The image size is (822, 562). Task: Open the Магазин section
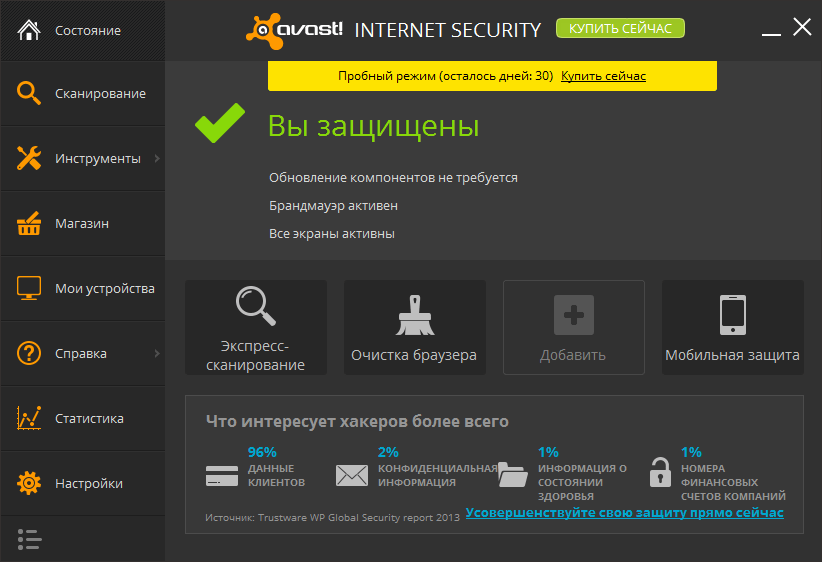click(x=83, y=223)
